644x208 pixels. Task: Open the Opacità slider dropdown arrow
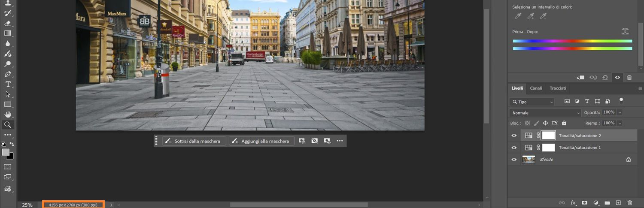[620, 112]
